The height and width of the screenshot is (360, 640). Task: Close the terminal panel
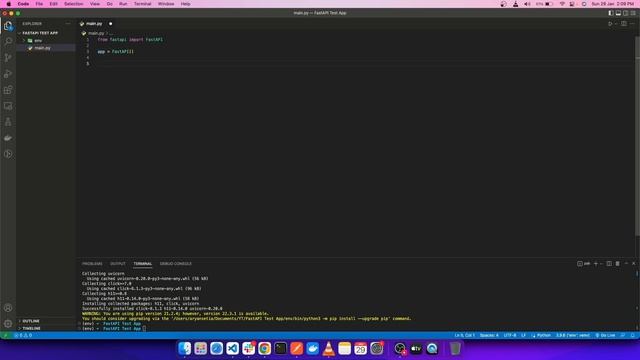coord(634,264)
